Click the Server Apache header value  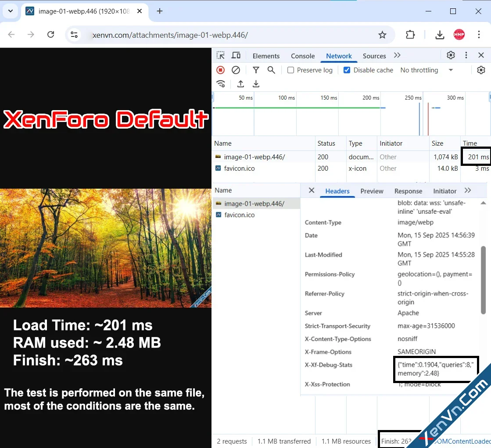click(408, 313)
